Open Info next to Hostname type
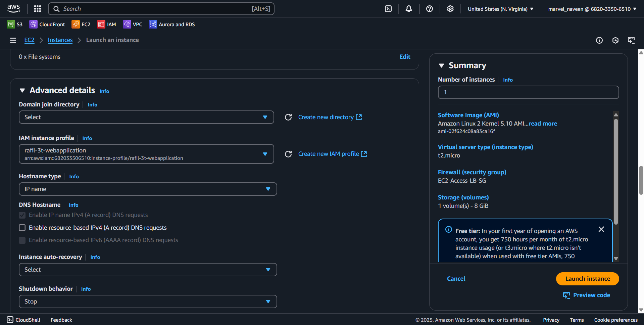The image size is (644, 325). (74, 177)
